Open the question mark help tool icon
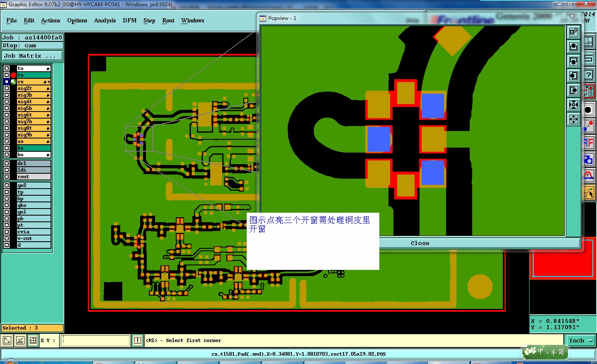Viewport: 597px width, 364px height. pyautogui.click(x=589, y=75)
